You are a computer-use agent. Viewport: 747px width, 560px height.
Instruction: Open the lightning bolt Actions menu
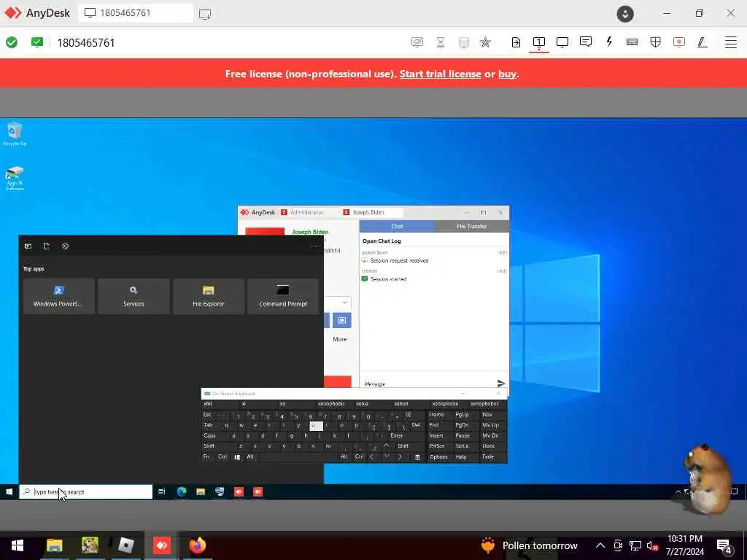(609, 42)
